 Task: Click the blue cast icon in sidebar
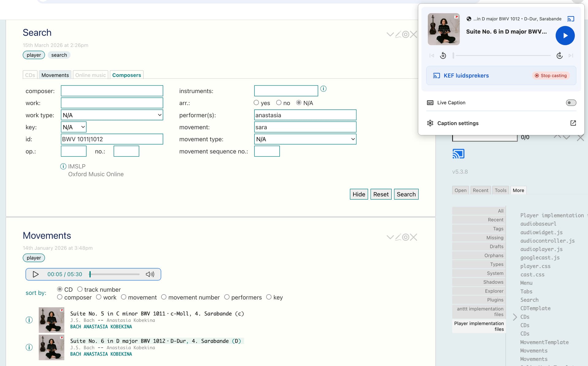pyautogui.click(x=458, y=154)
